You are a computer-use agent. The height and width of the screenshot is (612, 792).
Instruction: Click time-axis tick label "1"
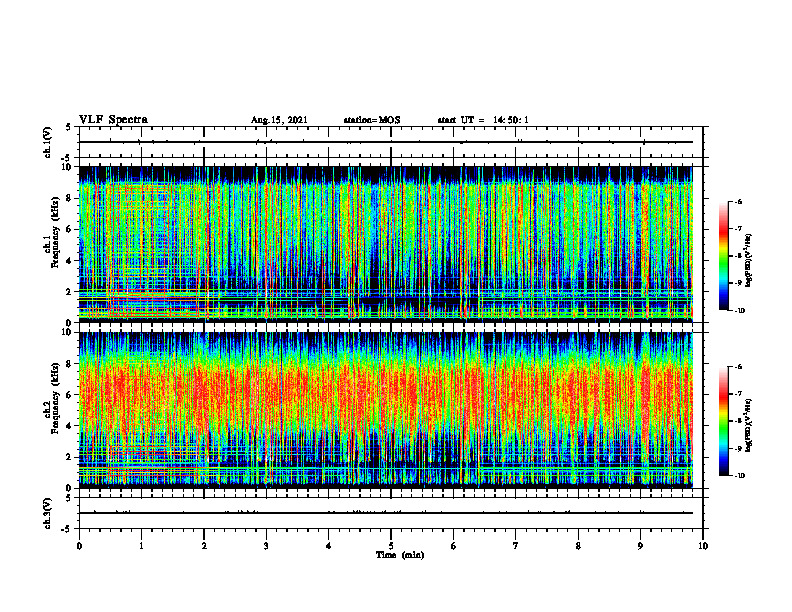(x=141, y=546)
